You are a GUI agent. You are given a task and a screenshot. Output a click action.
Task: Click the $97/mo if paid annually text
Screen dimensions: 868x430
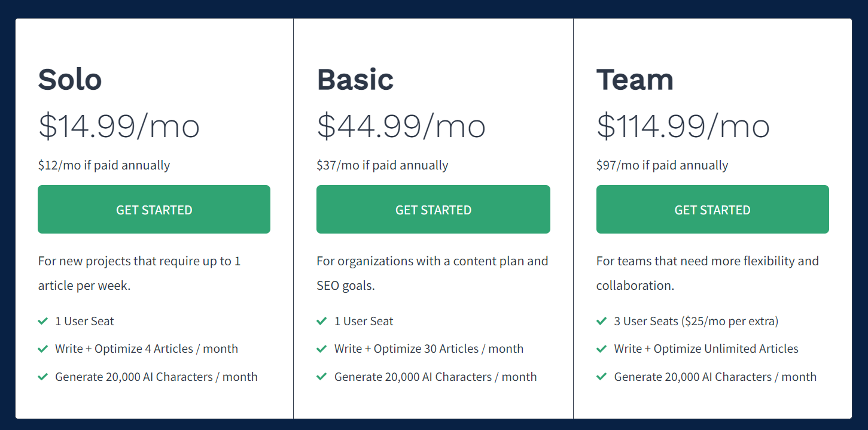tap(662, 165)
